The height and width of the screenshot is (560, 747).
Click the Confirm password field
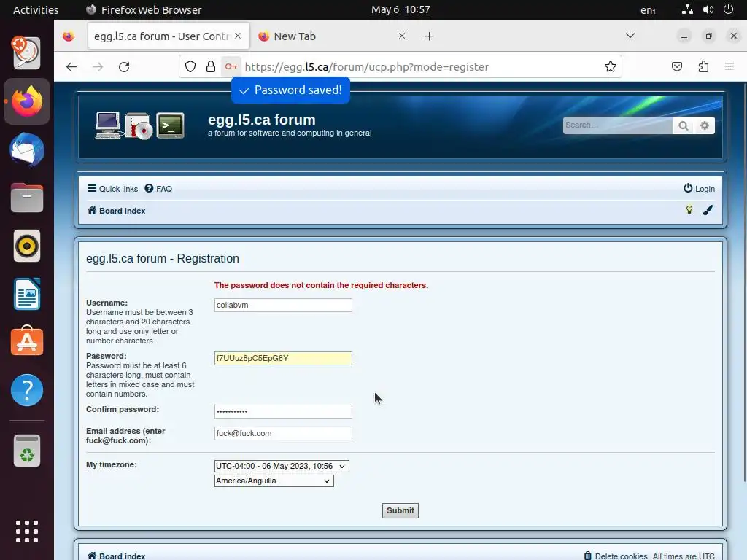(283, 411)
